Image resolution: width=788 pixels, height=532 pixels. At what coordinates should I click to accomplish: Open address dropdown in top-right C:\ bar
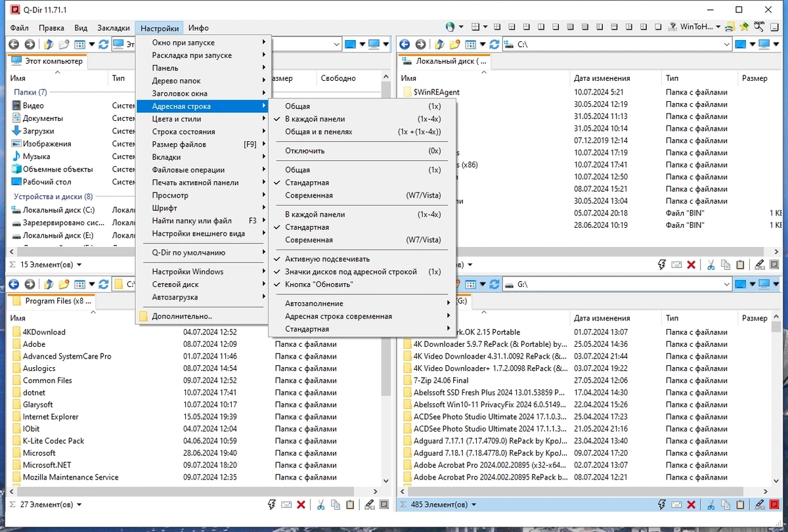(x=726, y=45)
